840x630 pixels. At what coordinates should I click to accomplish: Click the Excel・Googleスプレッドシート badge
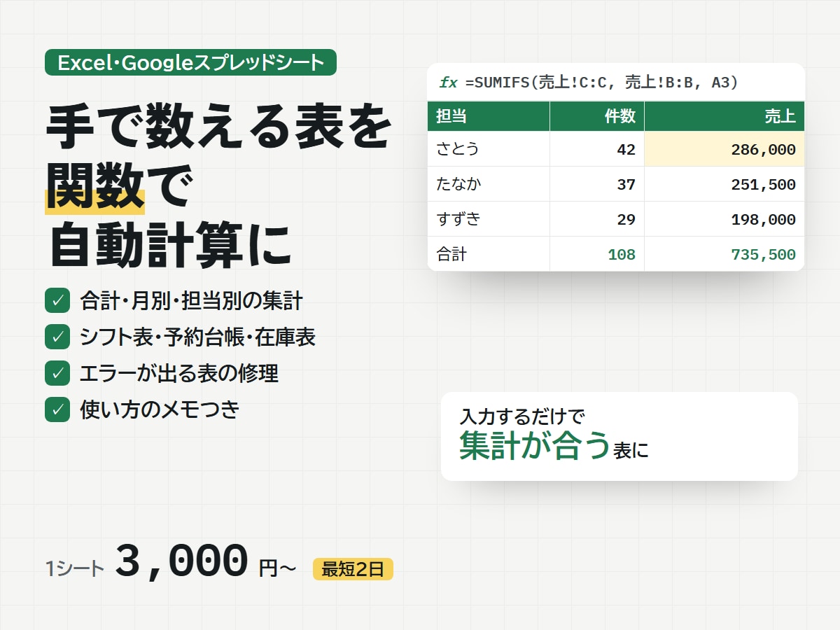tap(190, 62)
